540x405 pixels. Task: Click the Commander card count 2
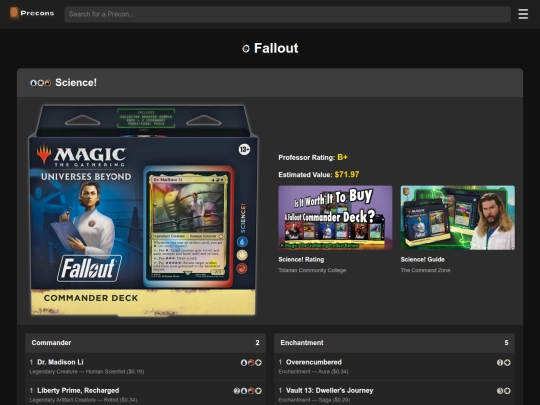tap(257, 343)
